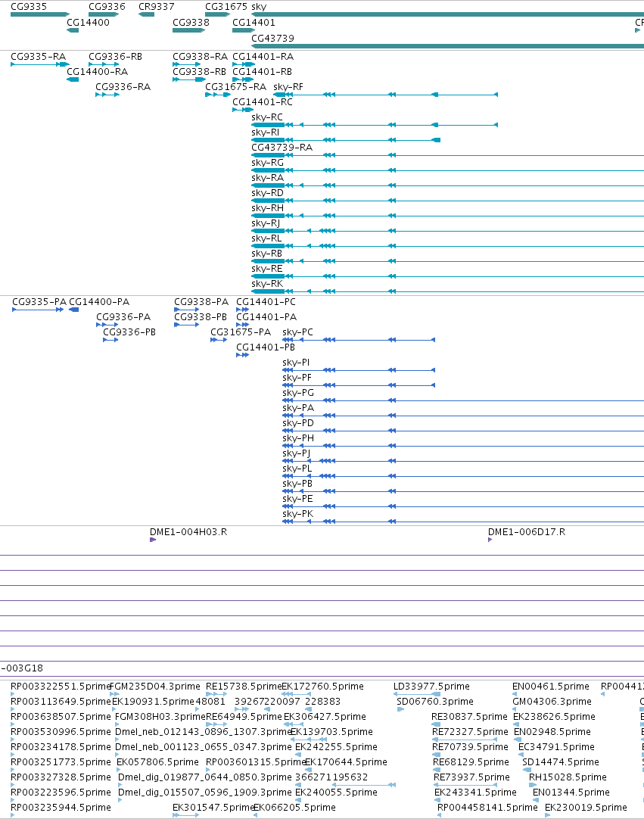Select the CG9336-RA transcript label
Viewport: 644px width, 819px height.
pyautogui.click(x=123, y=87)
